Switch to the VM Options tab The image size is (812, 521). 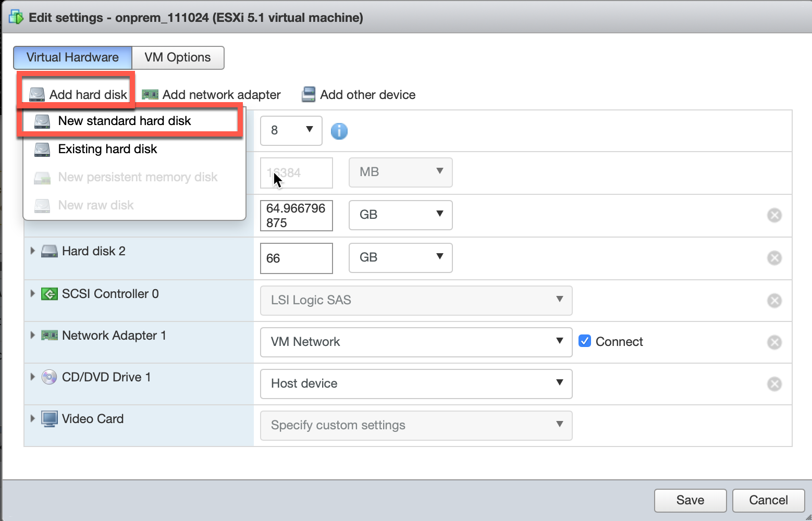(178, 57)
